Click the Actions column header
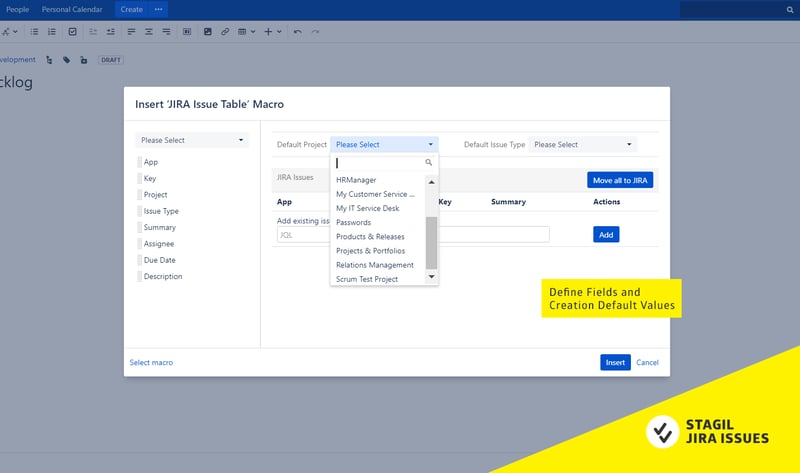Image resolution: width=800 pixels, height=473 pixels. (607, 202)
